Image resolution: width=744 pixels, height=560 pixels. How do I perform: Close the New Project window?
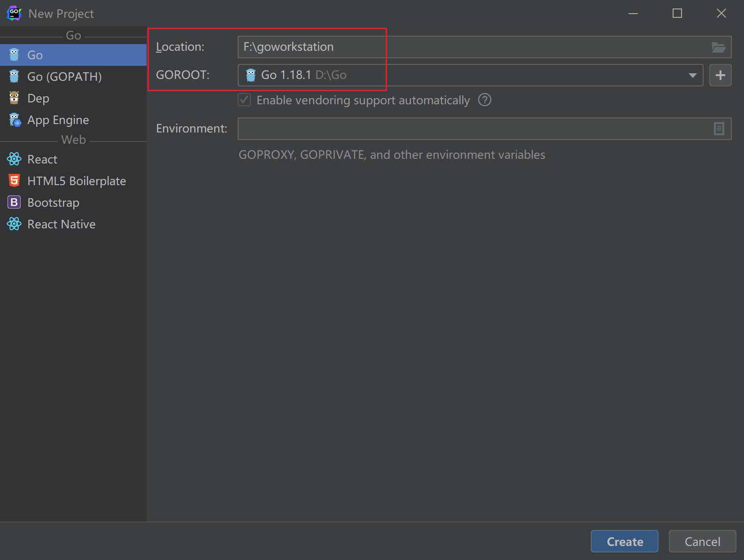[x=721, y=13]
